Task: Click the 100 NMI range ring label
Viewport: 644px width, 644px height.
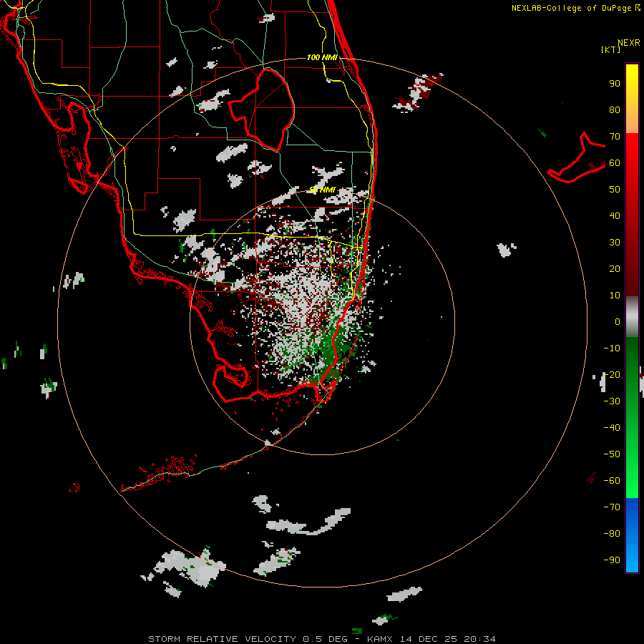Action: point(322,57)
